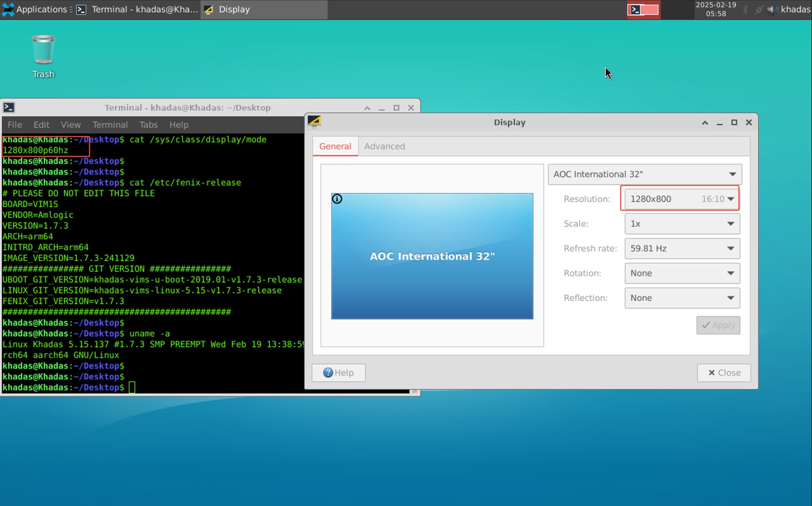
Task: Click the Help button
Action: (338, 373)
